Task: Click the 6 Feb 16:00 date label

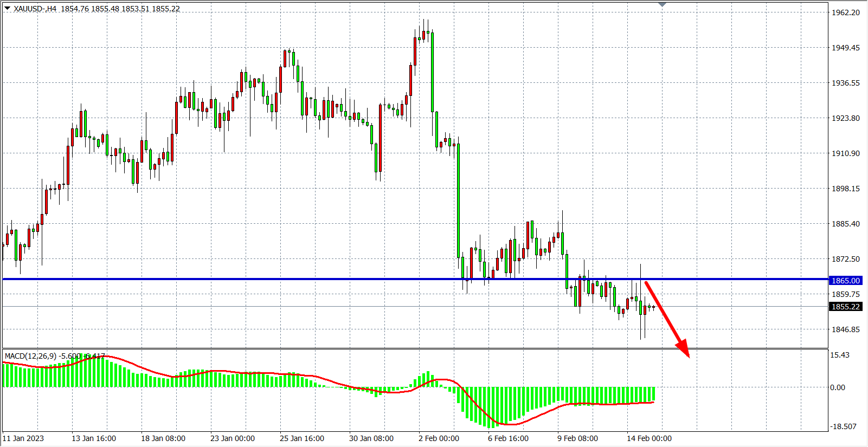Action: click(x=508, y=438)
